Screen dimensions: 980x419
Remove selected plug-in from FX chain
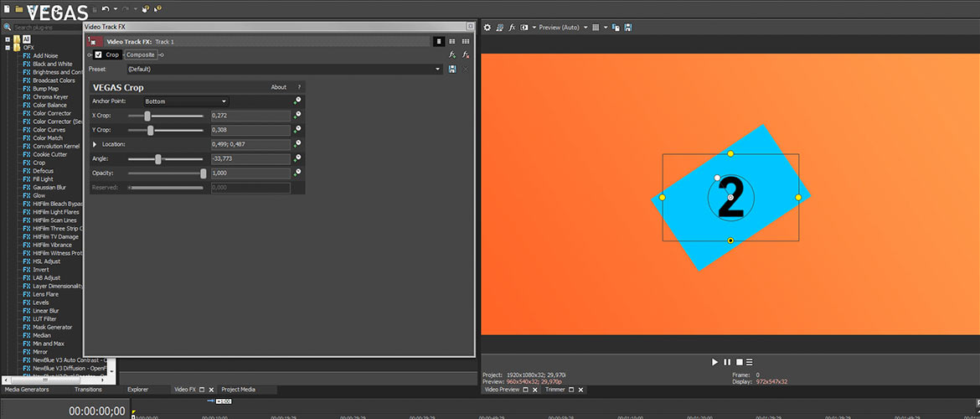466,54
